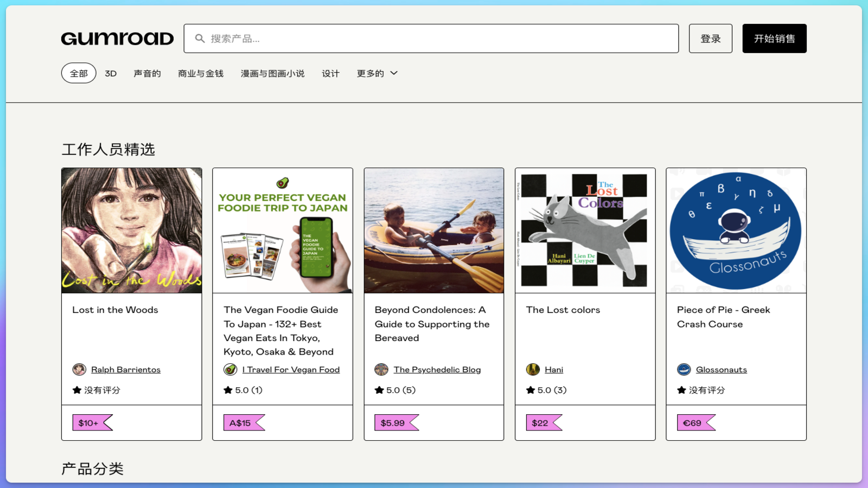Screen dimensions: 868x488
Task: Click the title 'The Lost colors'
Action: coord(563,310)
